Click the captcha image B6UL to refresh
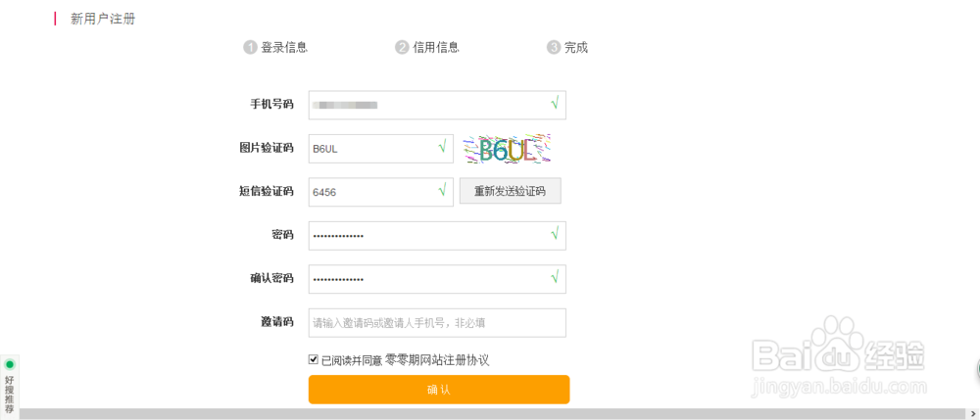 pyautogui.click(x=508, y=149)
